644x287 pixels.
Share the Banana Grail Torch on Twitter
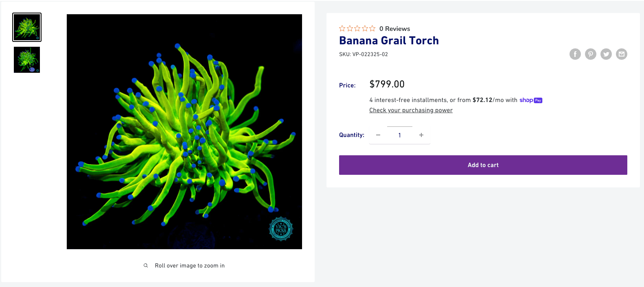[x=606, y=54]
